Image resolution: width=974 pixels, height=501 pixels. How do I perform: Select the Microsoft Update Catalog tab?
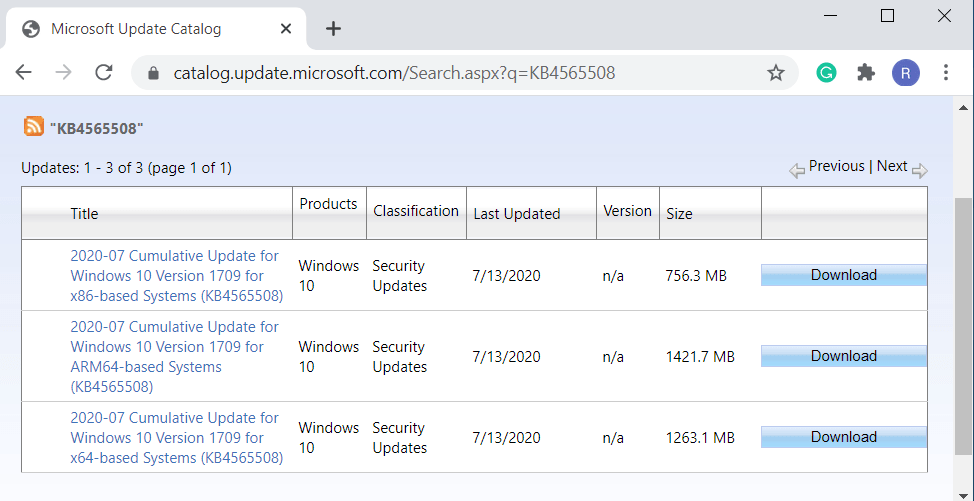pyautogui.click(x=155, y=29)
